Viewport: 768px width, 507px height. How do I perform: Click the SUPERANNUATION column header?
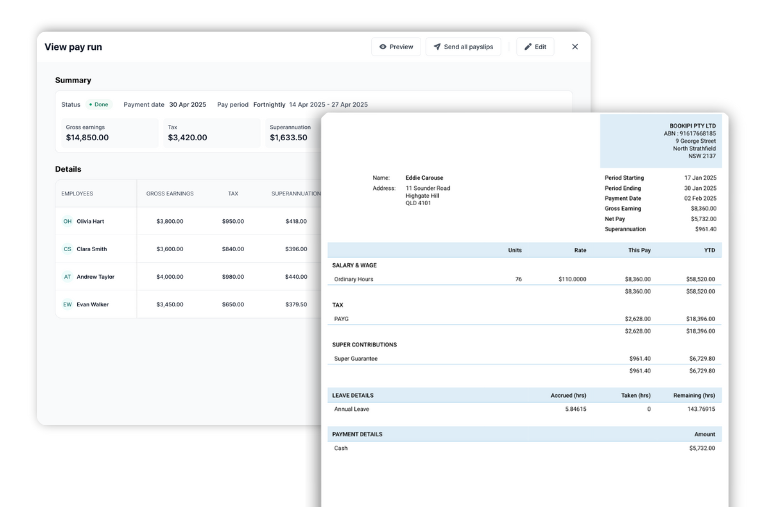pos(296,193)
